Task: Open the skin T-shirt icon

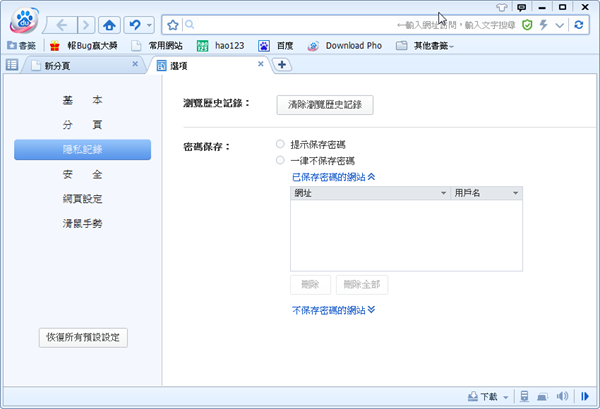Action: coord(501,7)
